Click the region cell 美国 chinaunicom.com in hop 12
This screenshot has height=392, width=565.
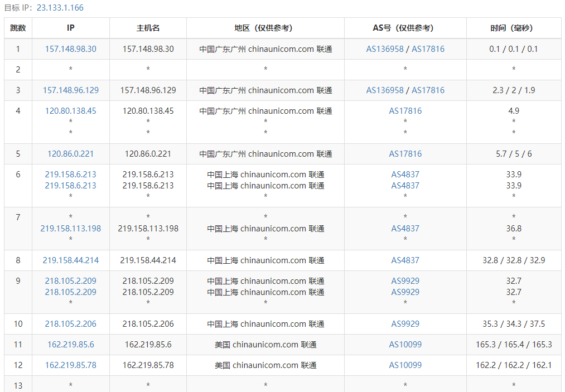tap(265, 365)
